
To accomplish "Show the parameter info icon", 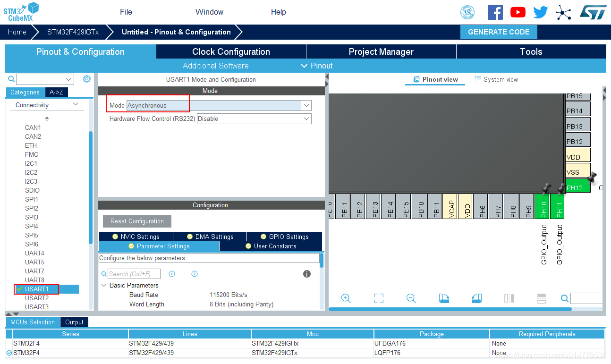I will pyautogui.click(x=307, y=274).
